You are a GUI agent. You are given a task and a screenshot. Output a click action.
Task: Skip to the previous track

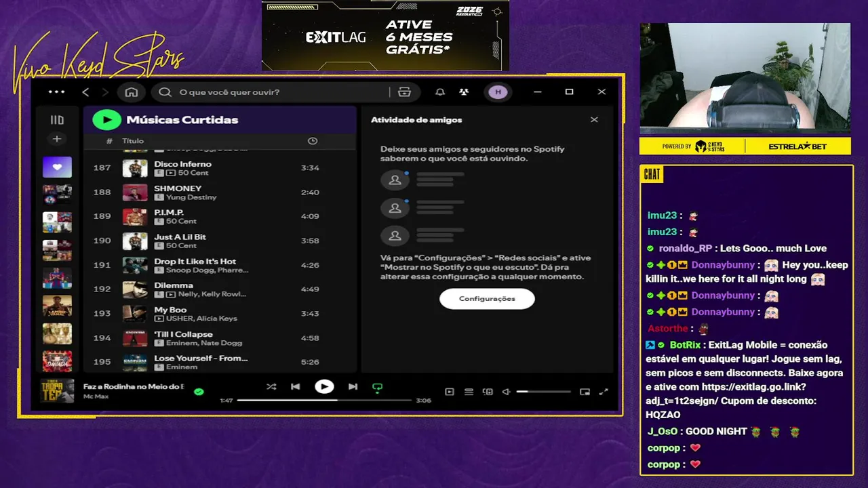coord(296,386)
